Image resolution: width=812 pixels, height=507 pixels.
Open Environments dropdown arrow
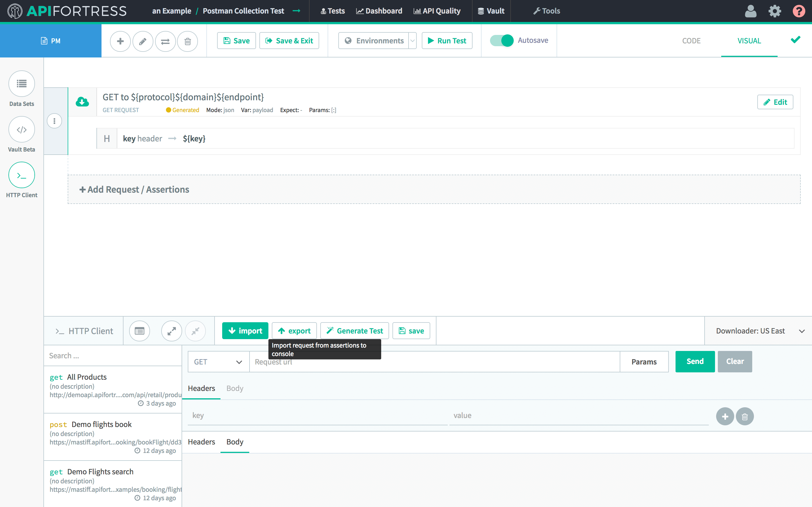[413, 41]
